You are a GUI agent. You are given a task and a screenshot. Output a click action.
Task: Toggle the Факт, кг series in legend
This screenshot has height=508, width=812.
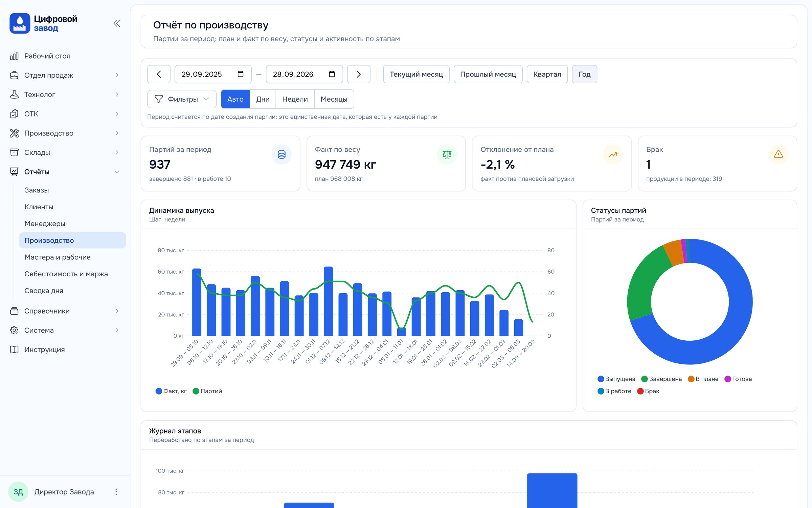coord(171,391)
